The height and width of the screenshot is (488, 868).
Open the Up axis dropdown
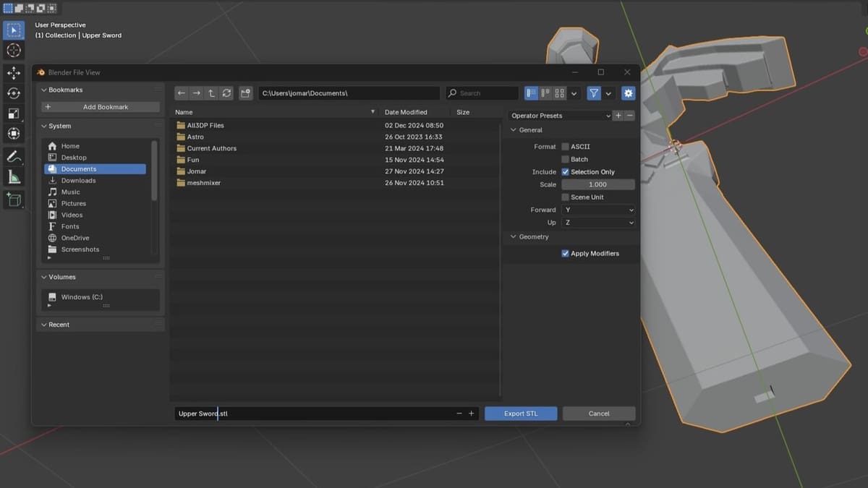coord(598,223)
